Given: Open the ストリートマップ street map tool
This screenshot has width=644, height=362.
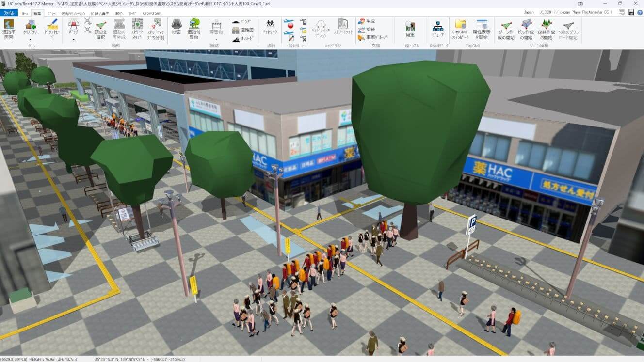Looking at the screenshot, I should 137,29.
